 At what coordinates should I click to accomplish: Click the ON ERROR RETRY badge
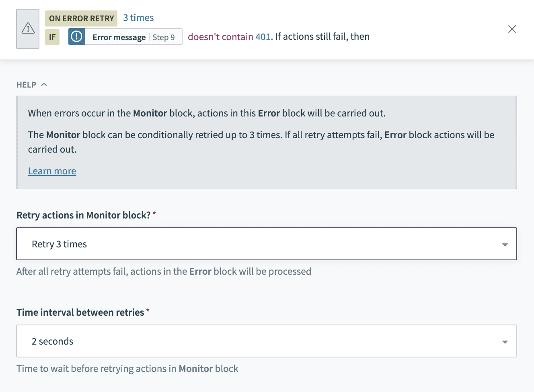(81, 18)
